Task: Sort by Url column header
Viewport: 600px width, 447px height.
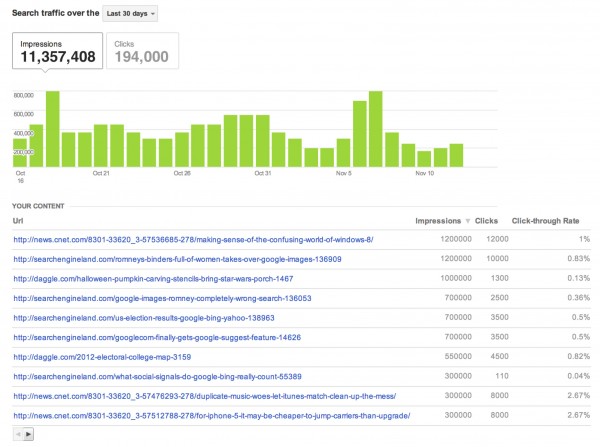Action: [18, 221]
